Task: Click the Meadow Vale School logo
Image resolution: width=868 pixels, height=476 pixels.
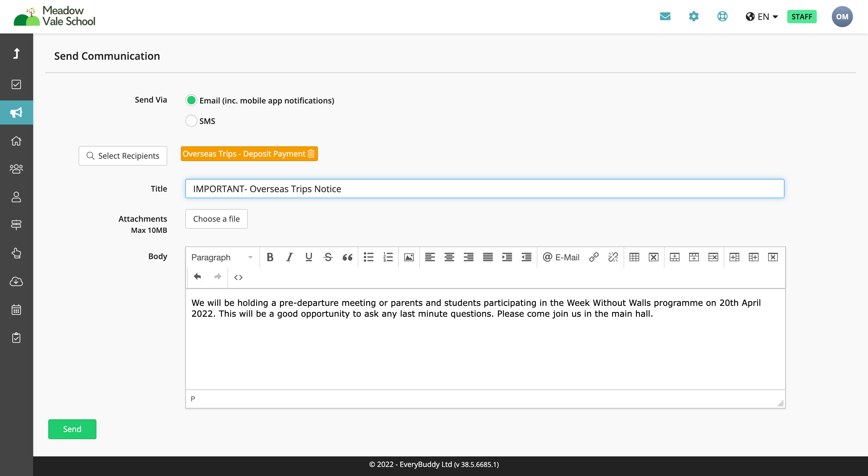Action: pyautogui.click(x=55, y=16)
